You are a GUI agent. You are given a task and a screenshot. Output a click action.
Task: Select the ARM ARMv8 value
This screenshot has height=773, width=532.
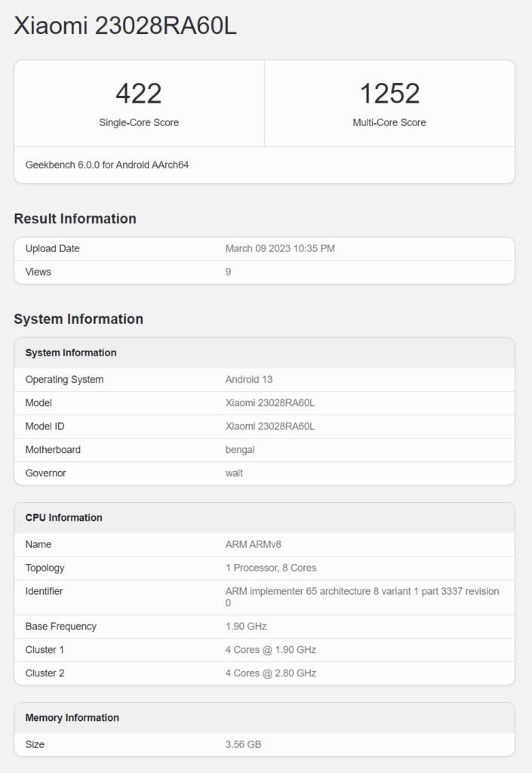tap(254, 544)
